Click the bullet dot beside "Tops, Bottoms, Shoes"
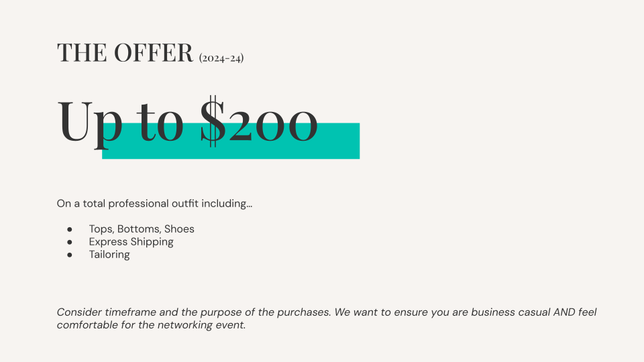Viewport: 644px width, 362px height. [69, 229]
